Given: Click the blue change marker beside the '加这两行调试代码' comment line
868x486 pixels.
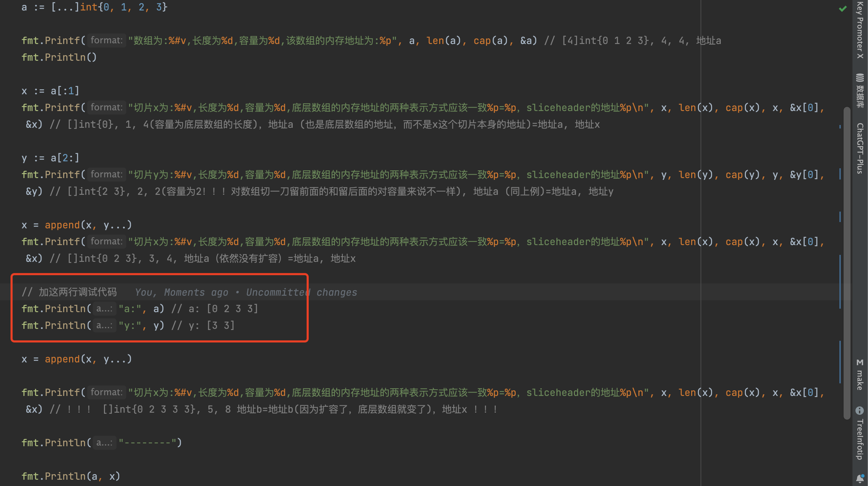Looking at the screenshot, I should point(840,292).
